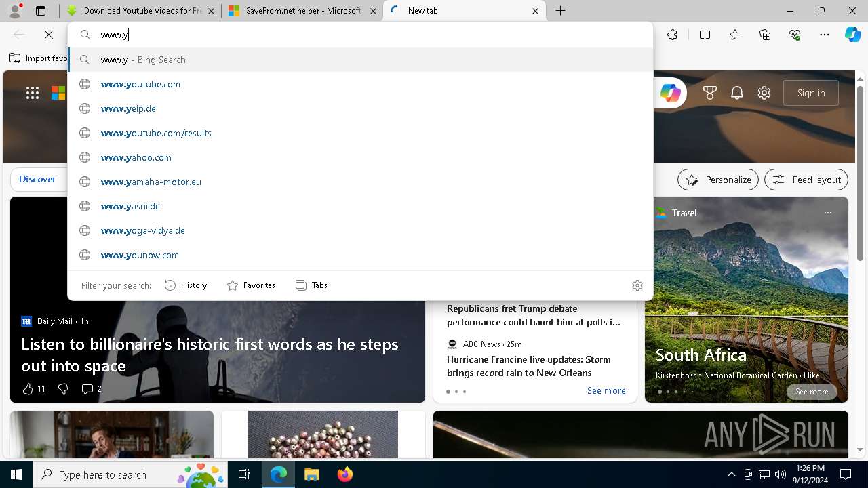The height and width of the screenshot is (488, 868).
Task: Open a new tab with plus button
Action: [560, 11]
